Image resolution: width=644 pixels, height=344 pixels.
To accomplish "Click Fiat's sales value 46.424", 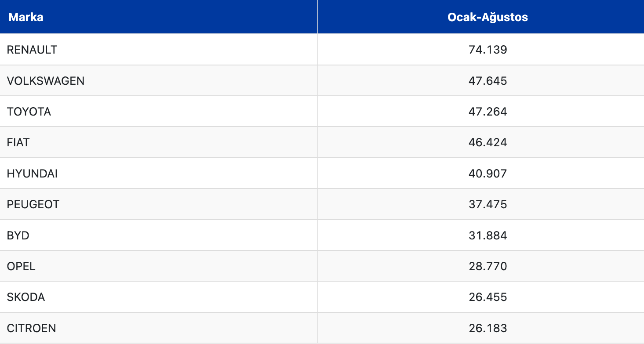I will [488, 142].
